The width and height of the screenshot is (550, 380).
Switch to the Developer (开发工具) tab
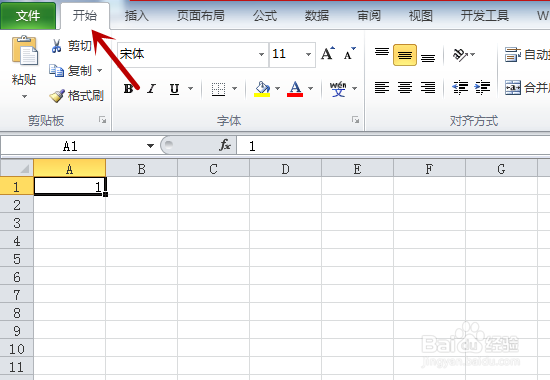coord(485,15)
